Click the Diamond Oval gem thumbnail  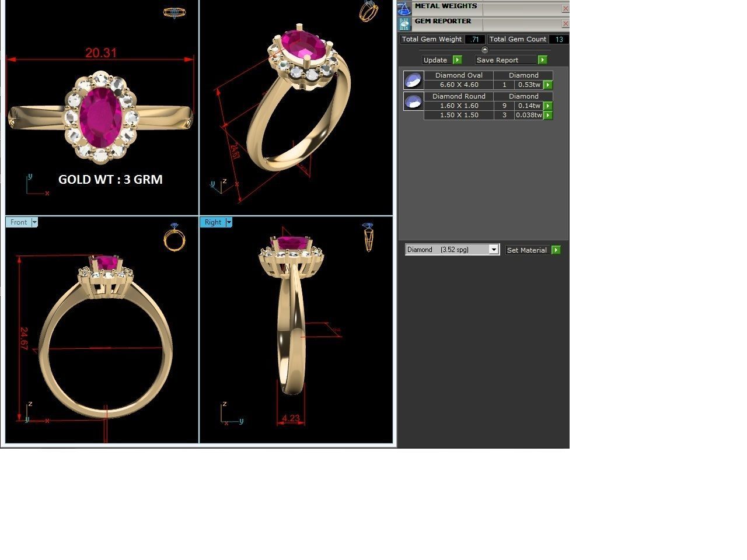pyautogui.click(x=413, y=80)
